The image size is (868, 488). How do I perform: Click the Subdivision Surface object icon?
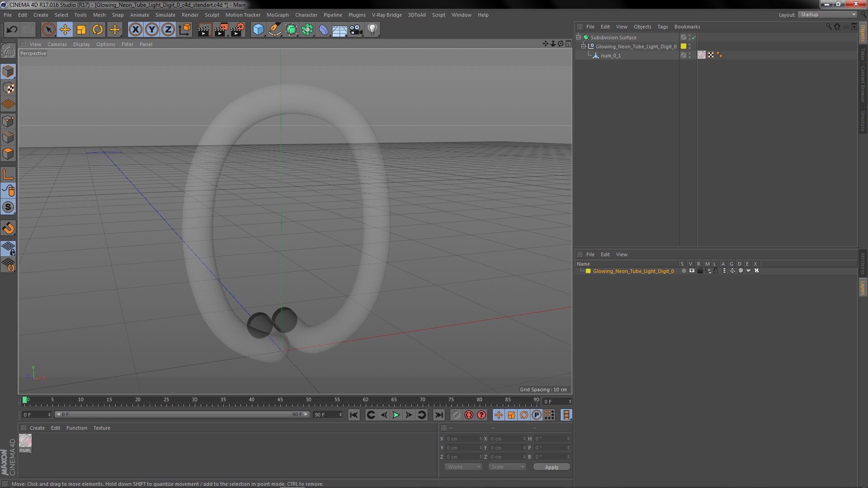tap(587, 37)
